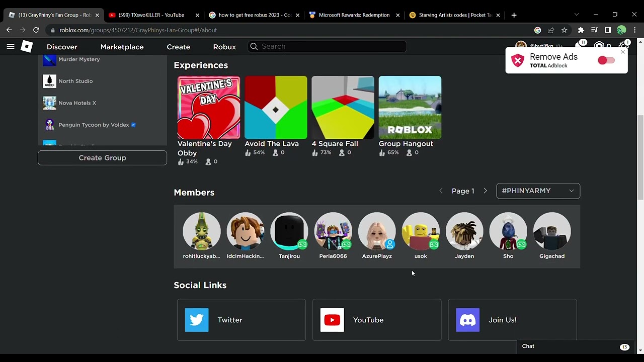644x362 pixels.
Task: Go to previous members page
Action: [441, 191]
